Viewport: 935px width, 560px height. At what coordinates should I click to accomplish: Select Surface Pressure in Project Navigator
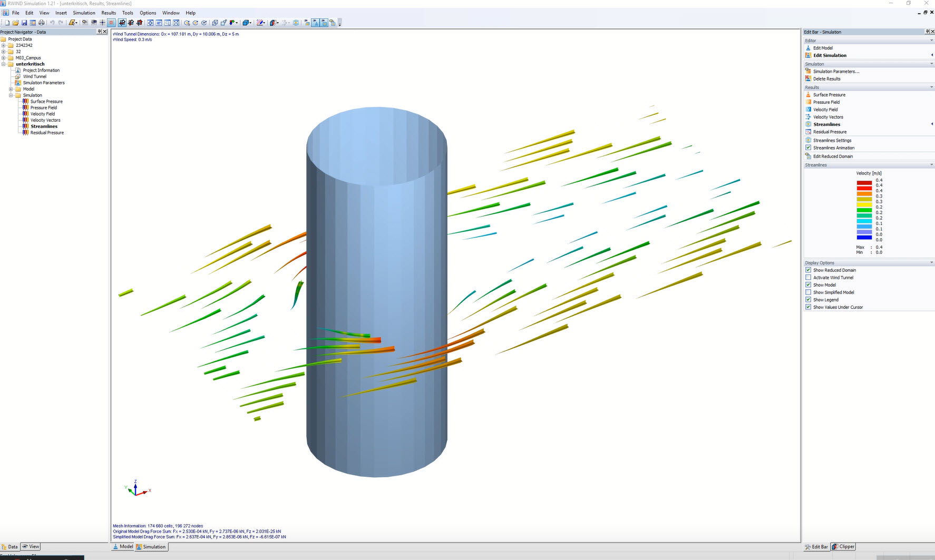(46, 101)
